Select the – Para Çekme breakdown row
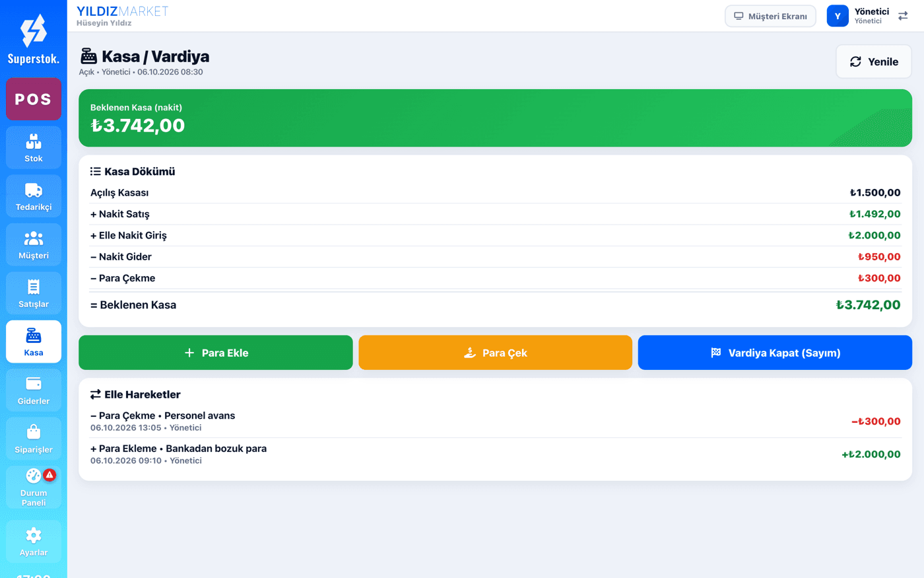Image resolution: width=924 pixels, height=578 pixels. (495, 278)
